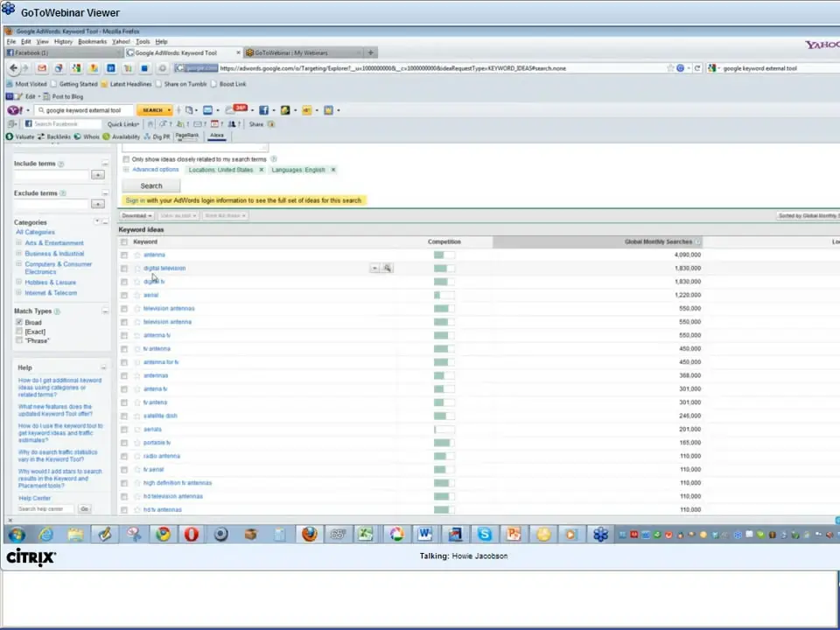Enable the [Exact] match type checkbox
Screen dimensions: 840x630
click(x=19, y=332)
